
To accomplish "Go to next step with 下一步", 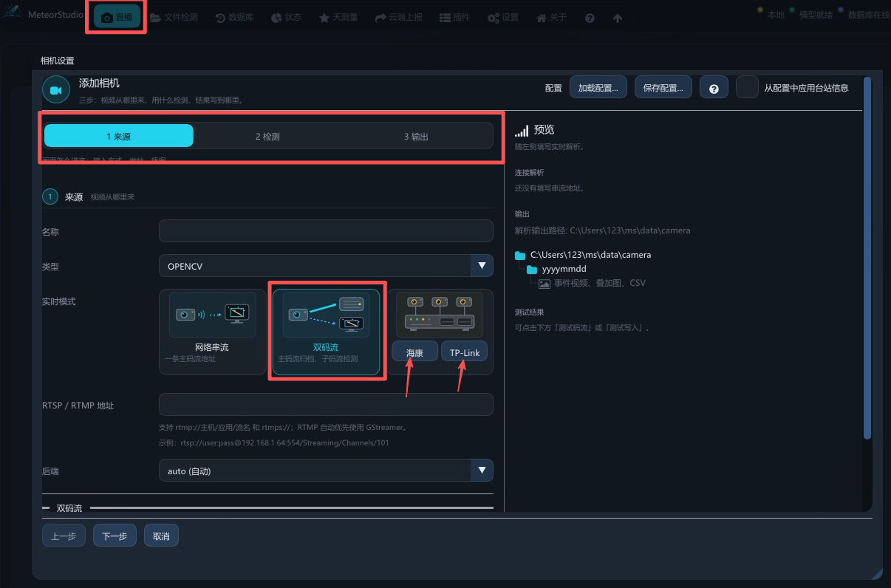I will pos(115,536).
